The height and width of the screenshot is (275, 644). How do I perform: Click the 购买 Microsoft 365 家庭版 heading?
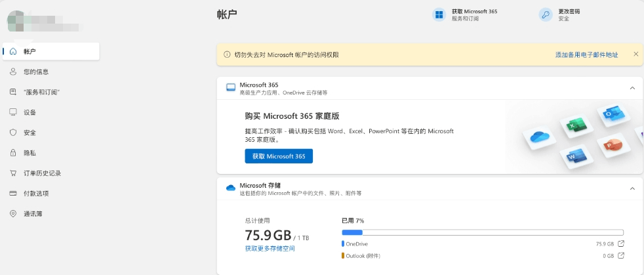pos(292,116)
